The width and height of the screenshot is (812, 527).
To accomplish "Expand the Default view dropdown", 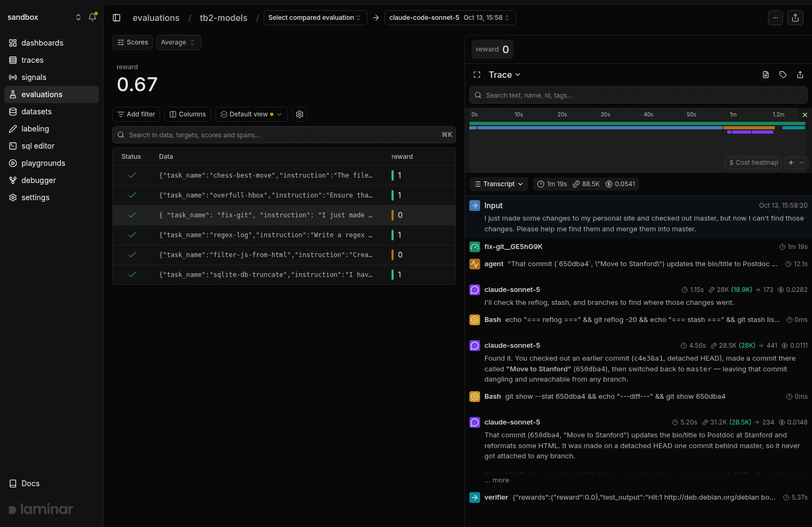I will [251, 114].
